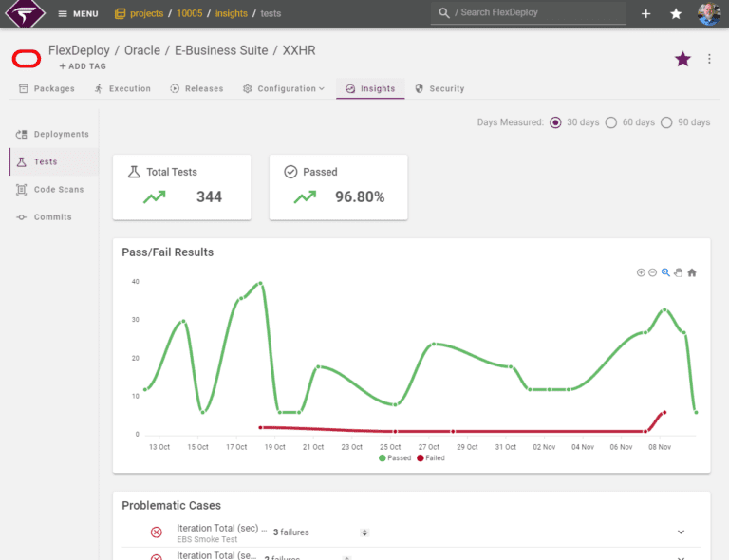This screenshot has width=729, height=560.
Task: Click the sort arrows beside 3 failures
Action: (x=364, y=532)
